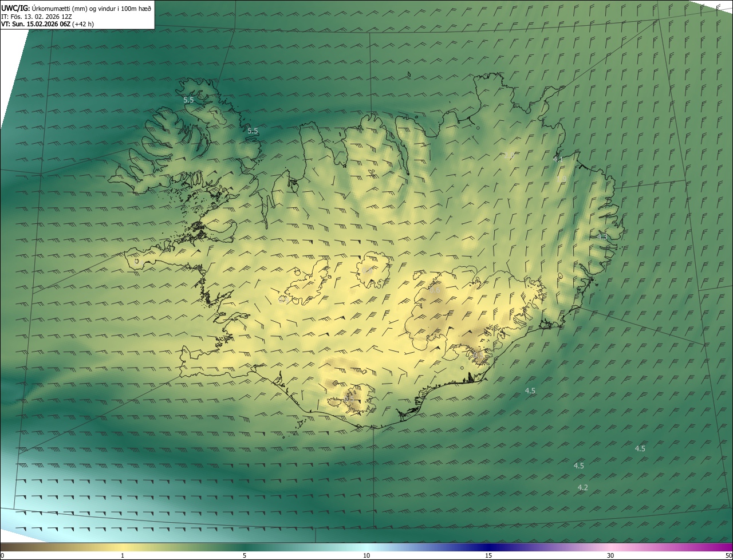Viewport: 733px width, 560px height.
Task: Click the '10' tick label on the color scale
Action: (366, 556)
